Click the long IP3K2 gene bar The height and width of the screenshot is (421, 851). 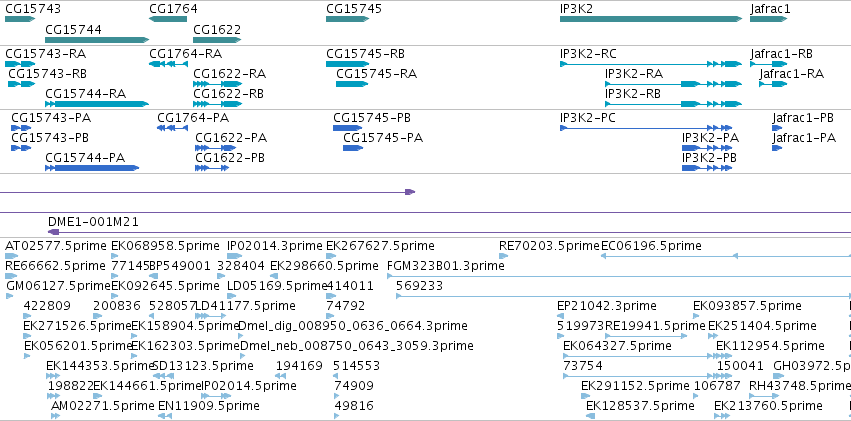click(x=651, y=19)
